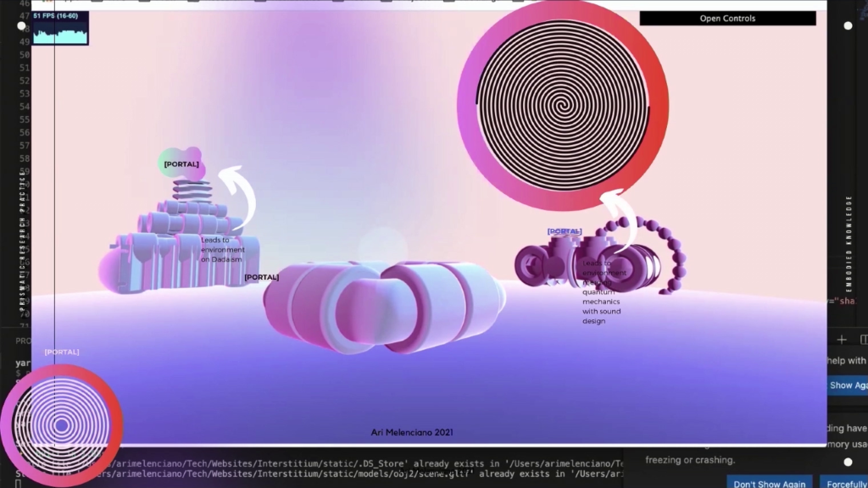Click the Open Controls button

(x=727, y=19)
